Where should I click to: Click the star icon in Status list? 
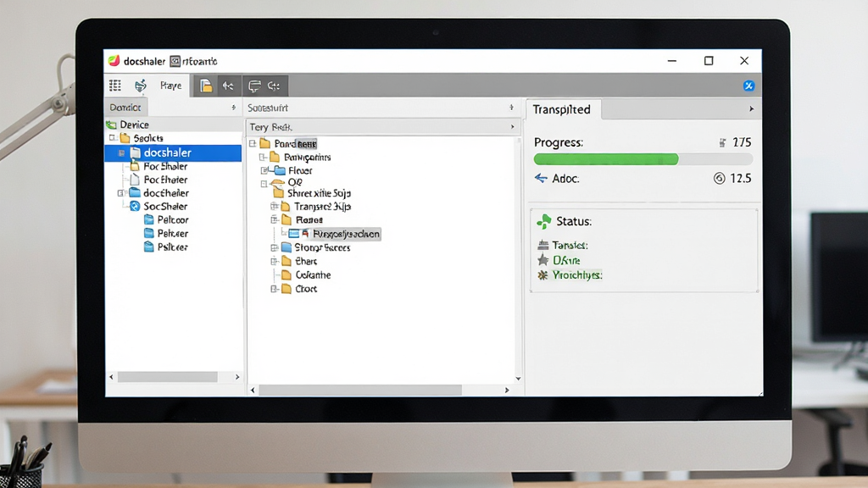pos(543,260)
